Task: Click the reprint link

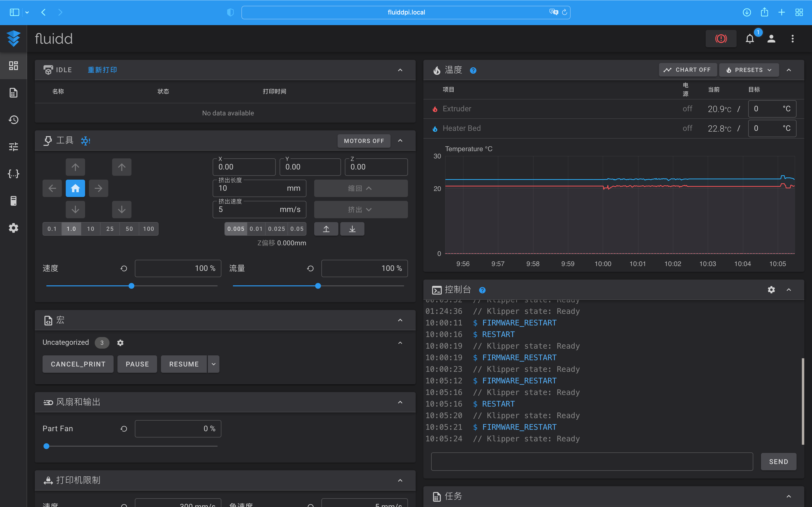Action: coord(102,70)
